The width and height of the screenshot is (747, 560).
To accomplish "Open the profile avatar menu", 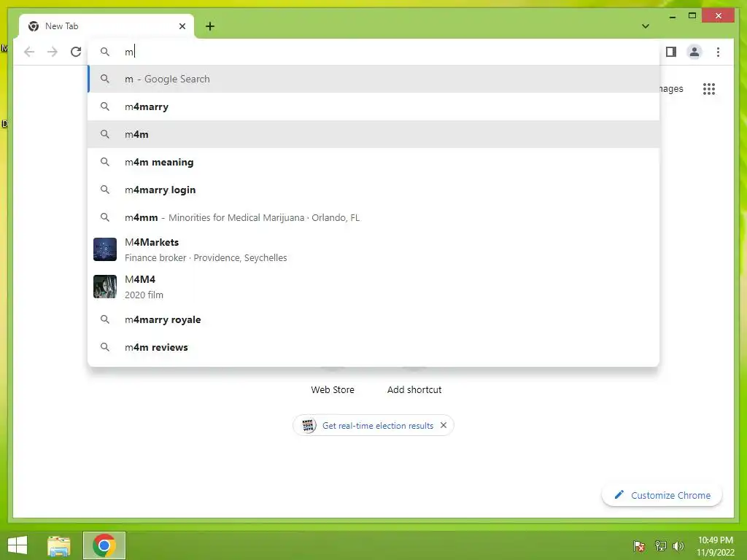I will coord(694,52).
